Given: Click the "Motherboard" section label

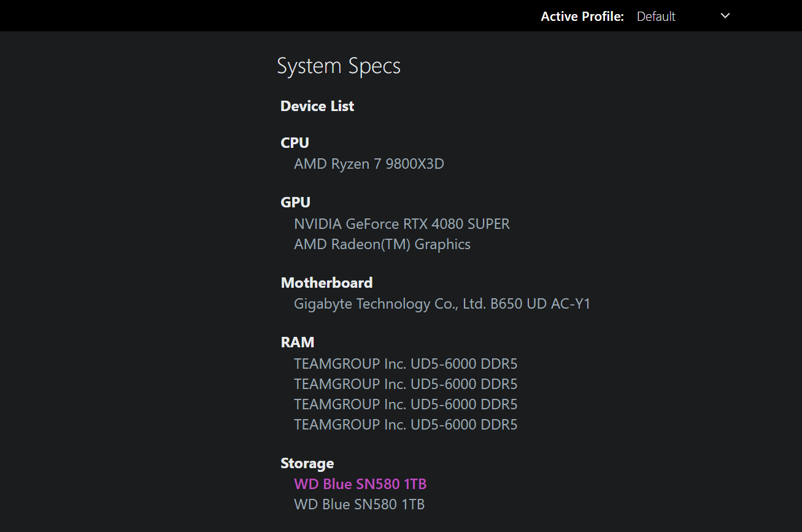Looking at the screenshot, I should coord(327,283).
